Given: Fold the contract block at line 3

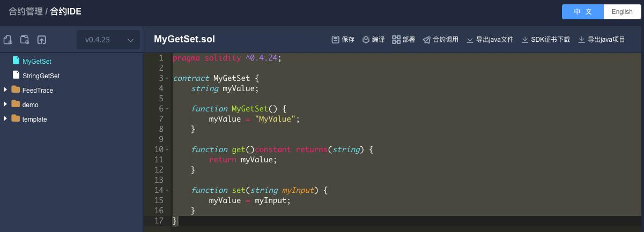Looking at the screenshot, I should [167, 79].
